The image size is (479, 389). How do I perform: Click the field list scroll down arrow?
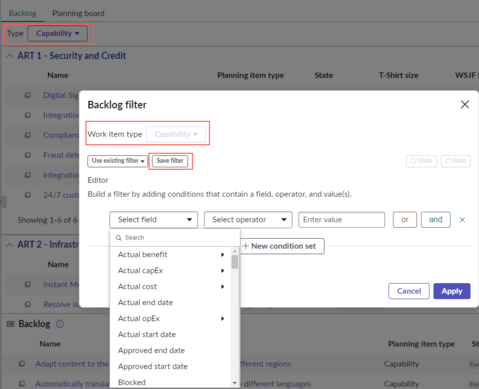coord(235,383)
